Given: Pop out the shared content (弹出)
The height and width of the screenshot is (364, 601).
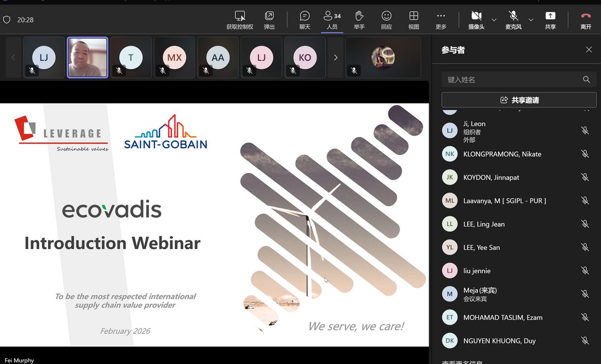Looking at the screenshot, I should (x=269, y=20).
